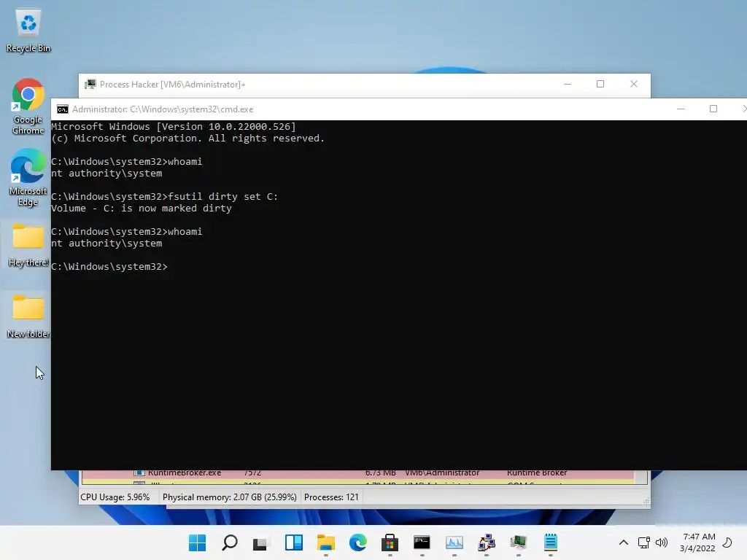Click the cmd.exe window title text
This screenshot has height=560, width=747.
pyautogui.click(x=163, y=109)
